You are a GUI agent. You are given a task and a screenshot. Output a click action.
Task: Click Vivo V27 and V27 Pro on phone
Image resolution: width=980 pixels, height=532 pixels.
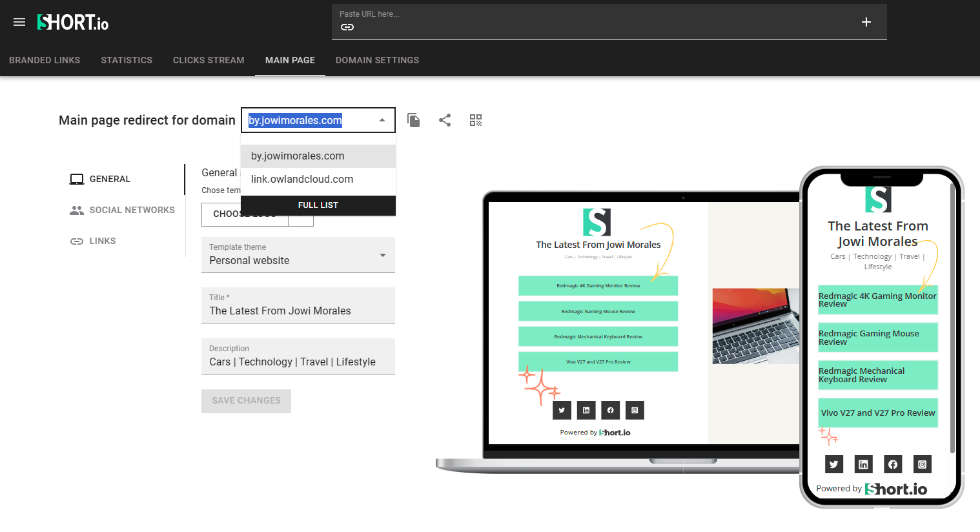pos(878,413)
